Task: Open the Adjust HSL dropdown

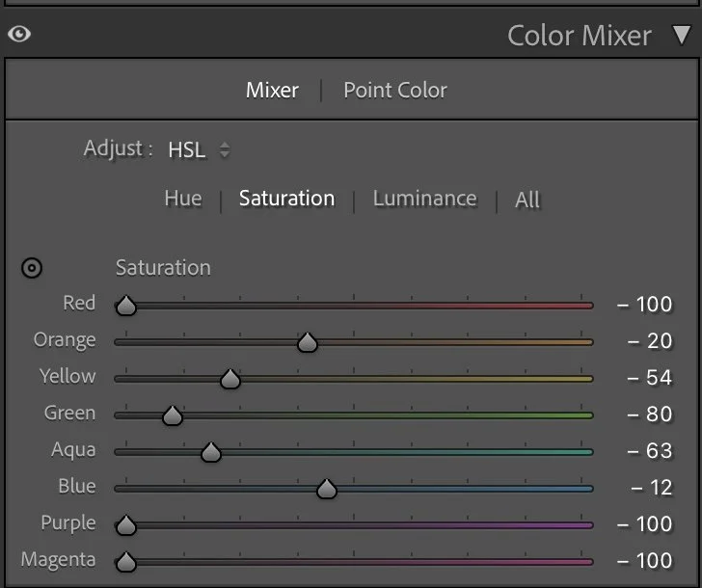Action: pyautogui.click(x=199, y=150)
